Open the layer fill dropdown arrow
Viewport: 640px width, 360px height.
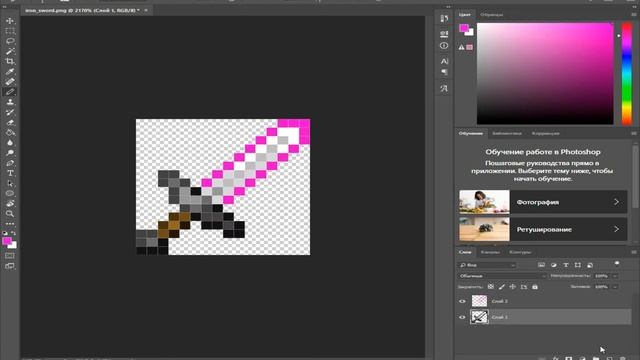click(x=615, y=287)
